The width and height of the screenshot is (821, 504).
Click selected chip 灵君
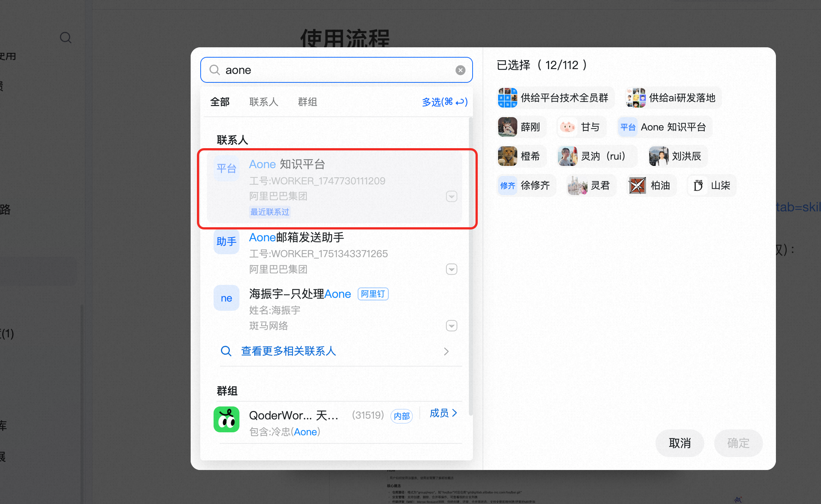[591, 185]
